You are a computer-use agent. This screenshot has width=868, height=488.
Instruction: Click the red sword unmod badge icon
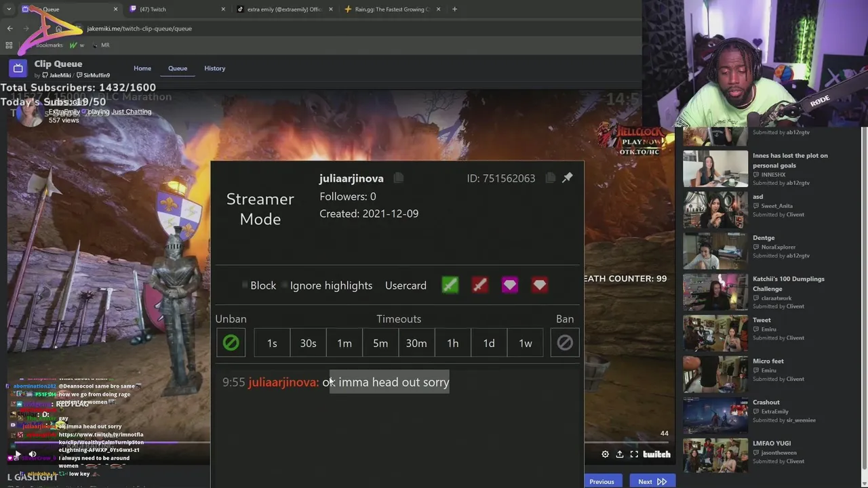click(x=480, y=285)
